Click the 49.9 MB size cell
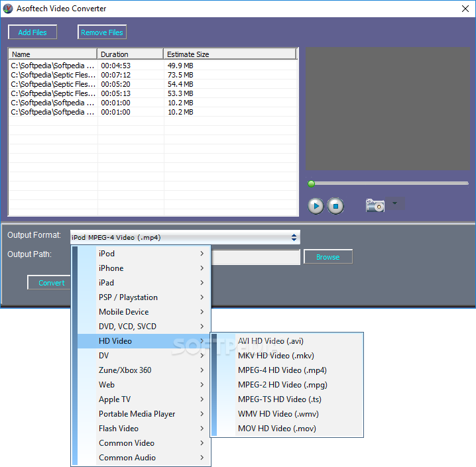Screen dimensions: 476x467 [180, 66]
